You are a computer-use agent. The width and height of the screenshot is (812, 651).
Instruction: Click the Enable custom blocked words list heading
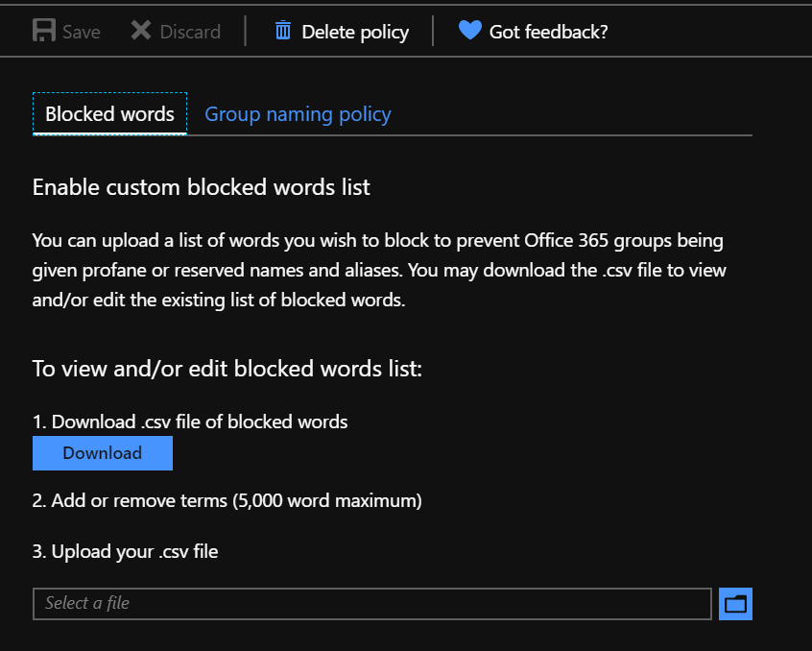(x=201, y=187)
